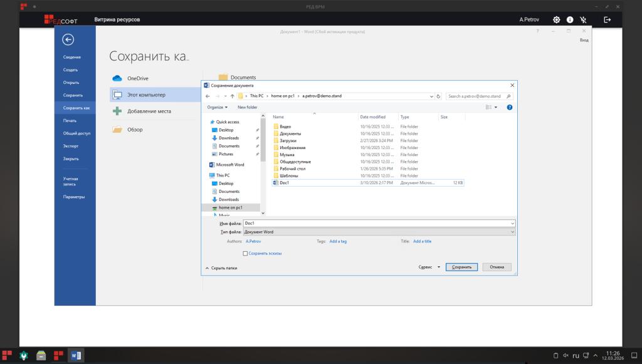This screenshot has height=364, width=642.
Task: Open view options dropdown arrow
Action: click(x=496, y=108)
